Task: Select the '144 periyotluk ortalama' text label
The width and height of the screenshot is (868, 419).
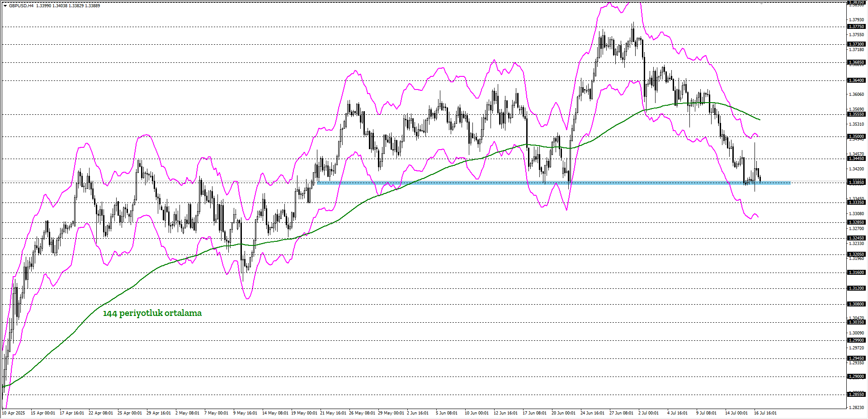Action: pos(152,313)
